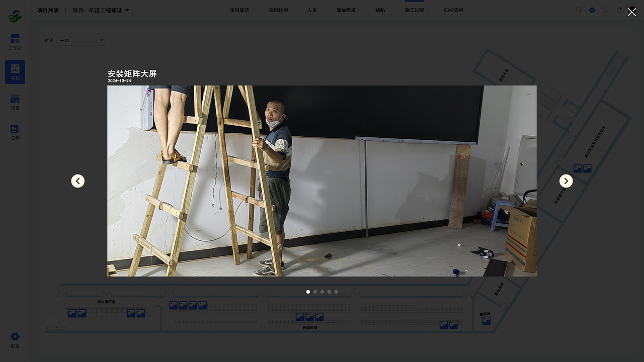644x362 pixels.
Task: Open 配置 settings in the sidebar
Action: [15, 340]
